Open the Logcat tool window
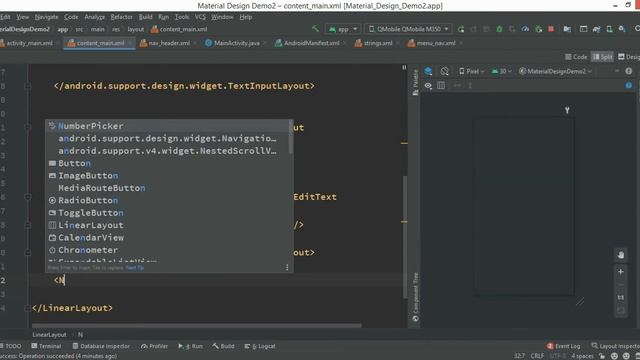640x360 pixels. 260,346
